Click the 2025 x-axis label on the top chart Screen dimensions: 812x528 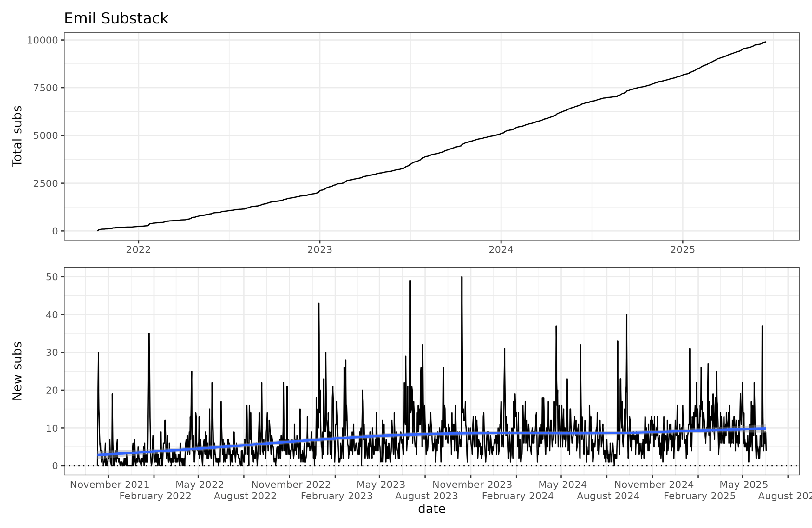pos(682,250)
